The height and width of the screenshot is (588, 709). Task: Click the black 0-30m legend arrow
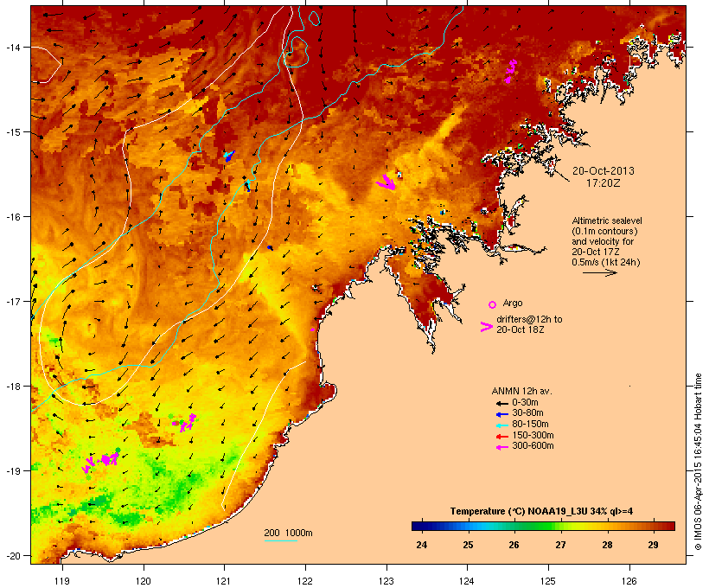pyautogui.click(x=501, y=403)
